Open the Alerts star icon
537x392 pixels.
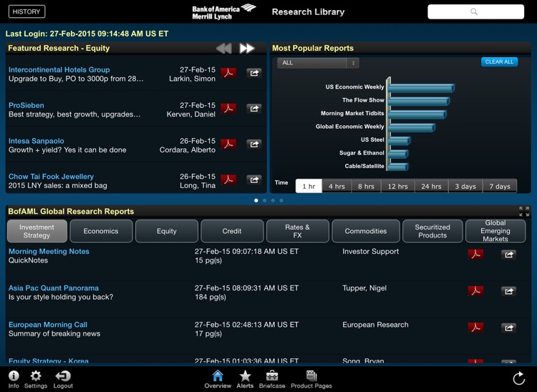245,379
